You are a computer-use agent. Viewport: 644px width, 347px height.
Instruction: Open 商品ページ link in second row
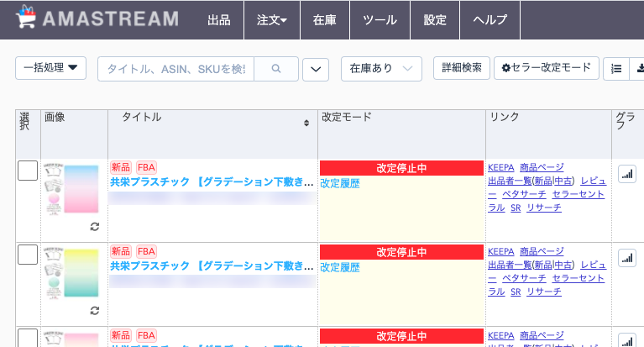[x=542, y=251]
